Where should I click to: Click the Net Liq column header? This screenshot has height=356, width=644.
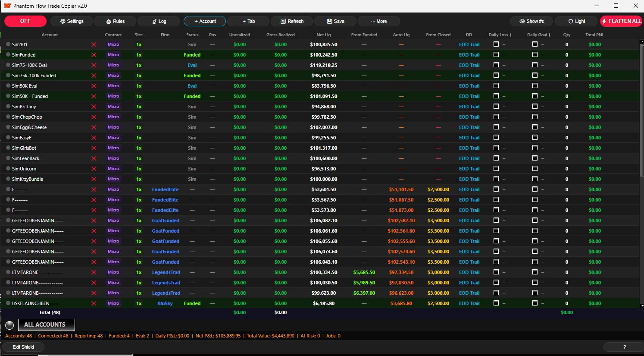324,35
